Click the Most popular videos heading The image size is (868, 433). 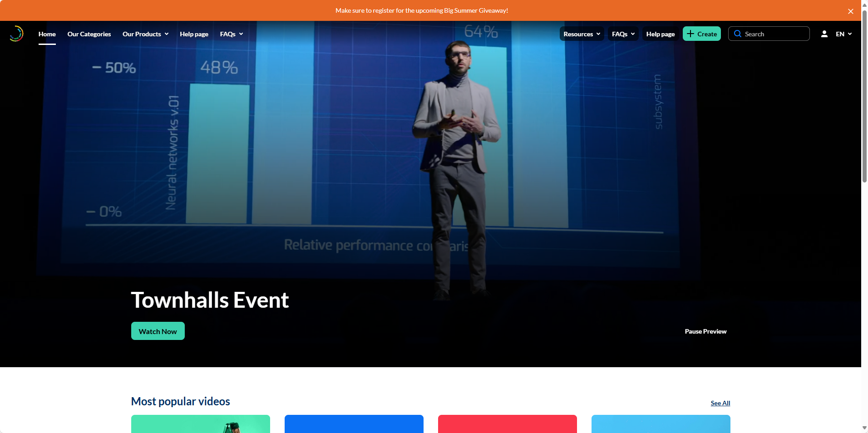181,401
